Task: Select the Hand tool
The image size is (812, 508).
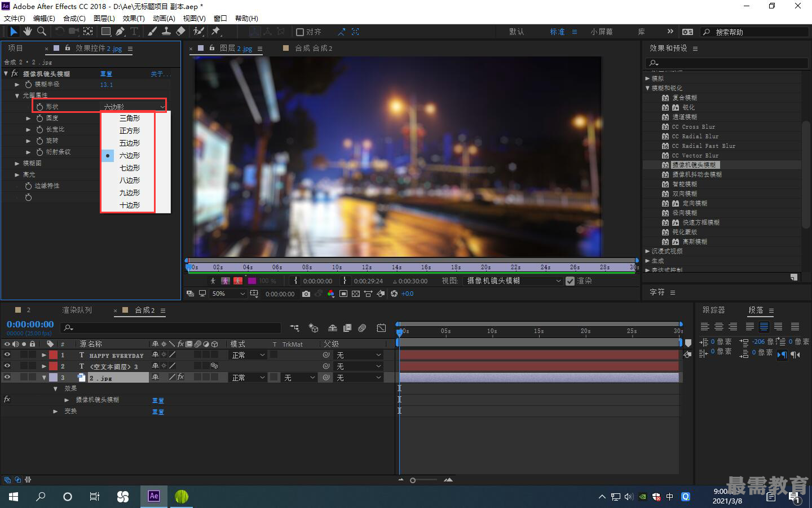Action: pyautogui.click(x=27, y=32)
